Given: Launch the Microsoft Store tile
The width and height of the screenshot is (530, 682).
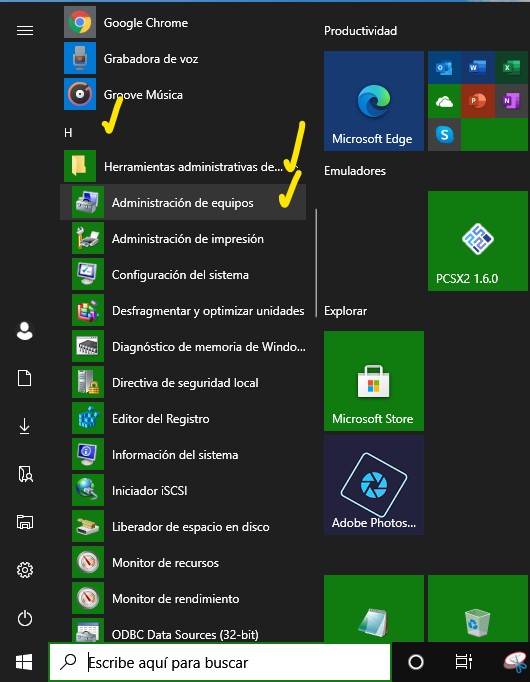Looking at the screenshot, I should 373,381.
